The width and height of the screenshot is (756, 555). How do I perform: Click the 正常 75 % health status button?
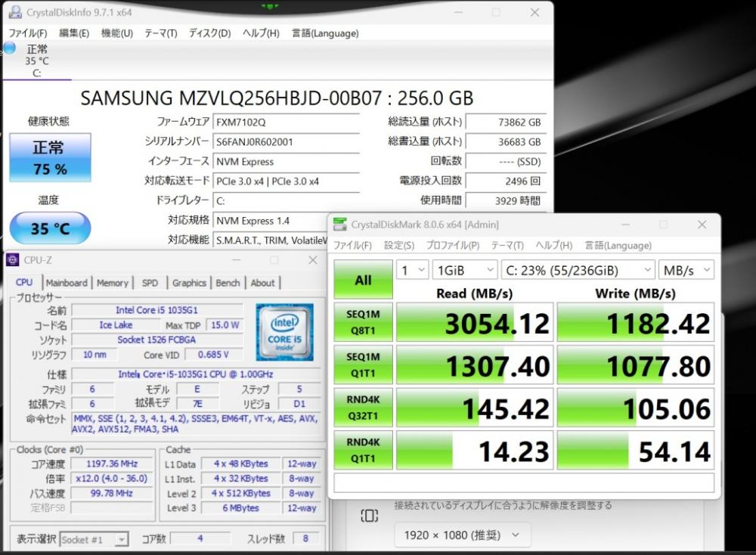pos(50,158)
